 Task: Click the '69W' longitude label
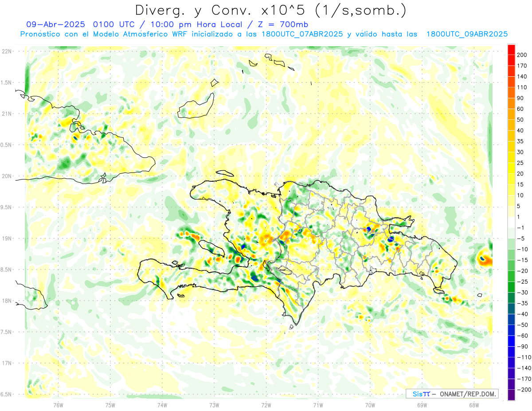point(422,405)
